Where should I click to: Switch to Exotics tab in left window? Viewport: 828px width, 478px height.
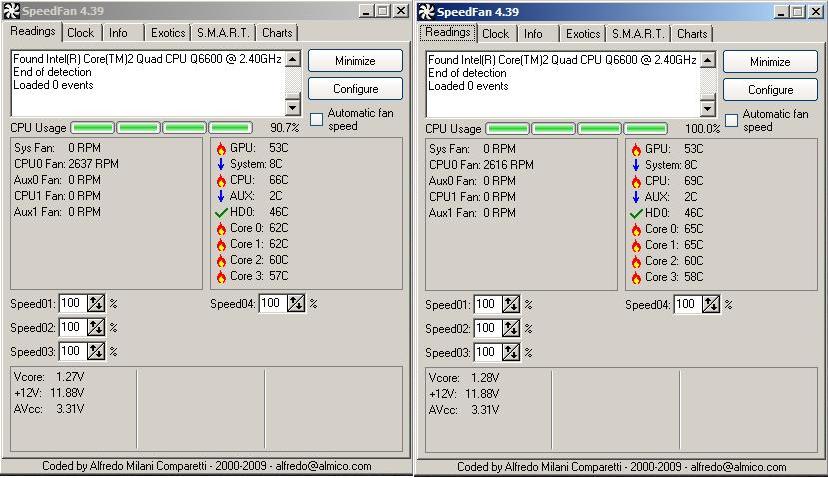click(x=168, y=33)
